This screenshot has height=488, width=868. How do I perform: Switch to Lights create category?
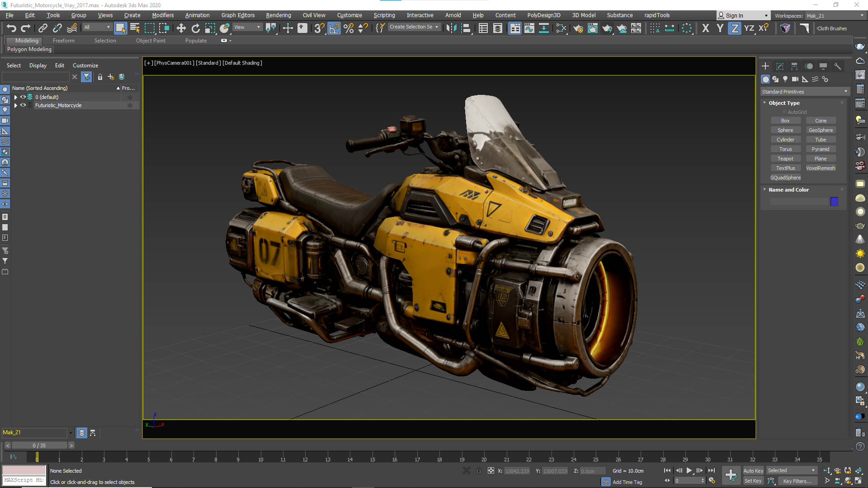tap(785, 79)
